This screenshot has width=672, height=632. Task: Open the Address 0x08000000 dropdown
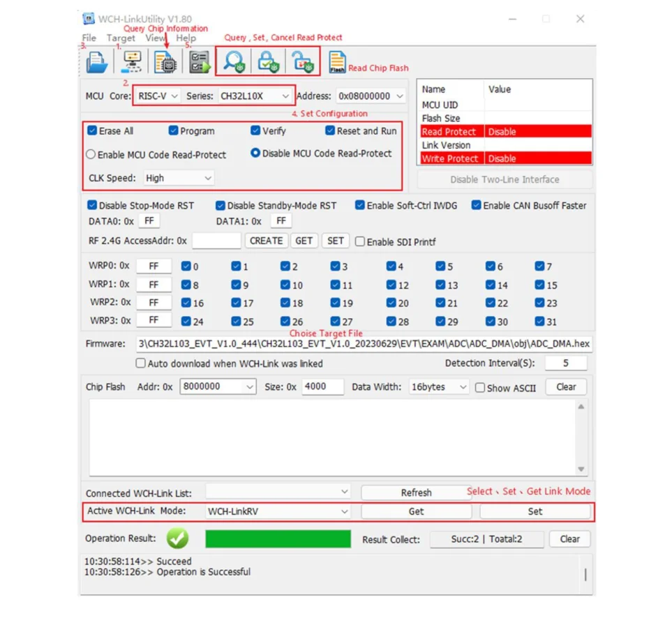click(x=371, y=96)
